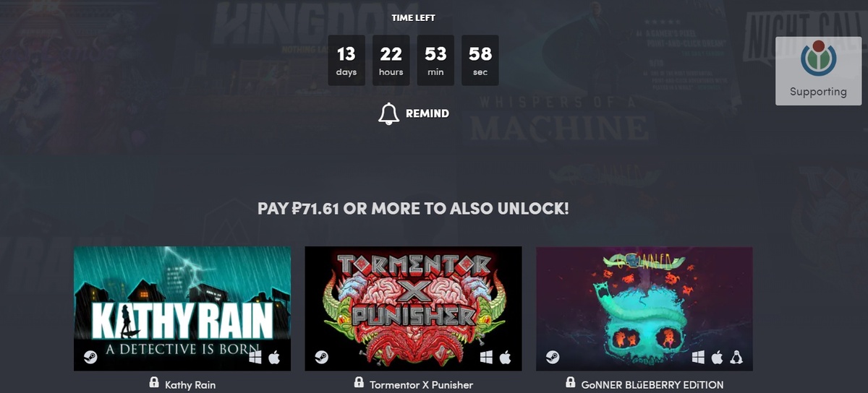This screenshot has height=393, width=868.
Task: Click the Tormentor X Punisher title link
Action: (x=421, y=384)
